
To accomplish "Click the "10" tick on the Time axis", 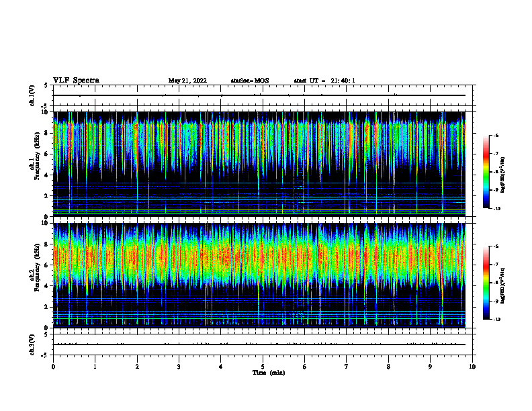I will click(472, 367).
